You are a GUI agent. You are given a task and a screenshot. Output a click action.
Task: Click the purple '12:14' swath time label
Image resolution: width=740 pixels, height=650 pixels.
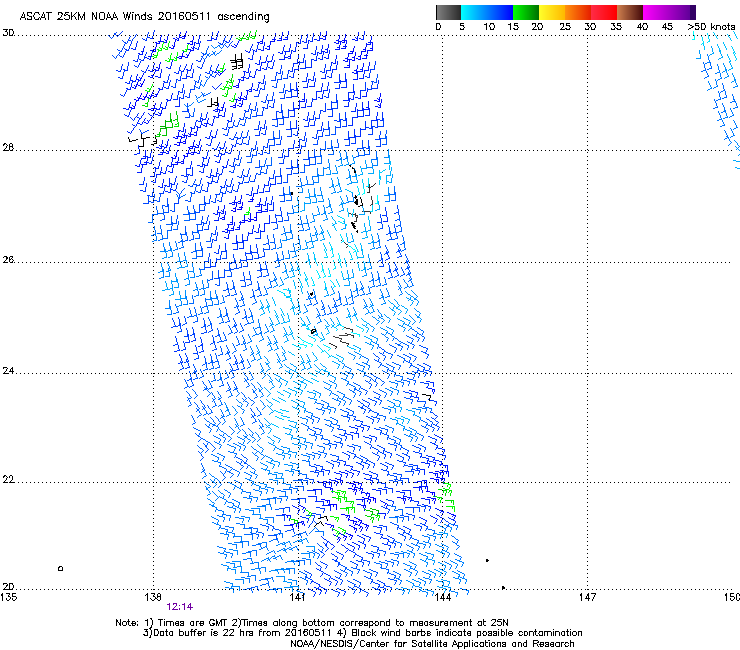pyautogui.click(x=179, y=607)
